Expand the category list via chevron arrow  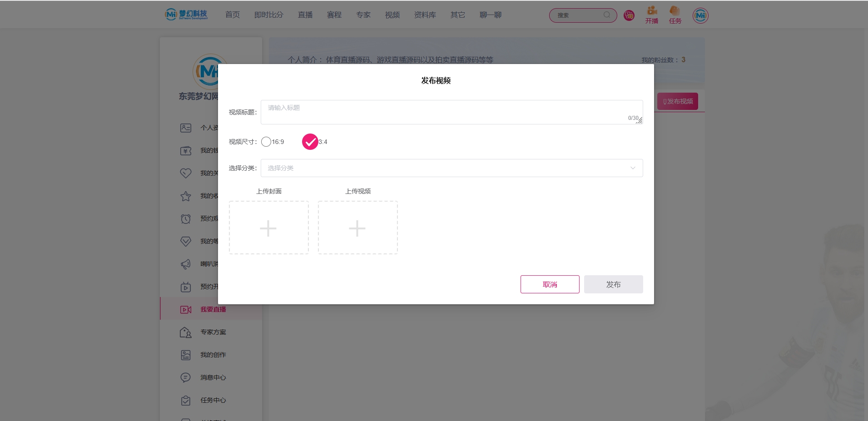[x=632, y=168]
